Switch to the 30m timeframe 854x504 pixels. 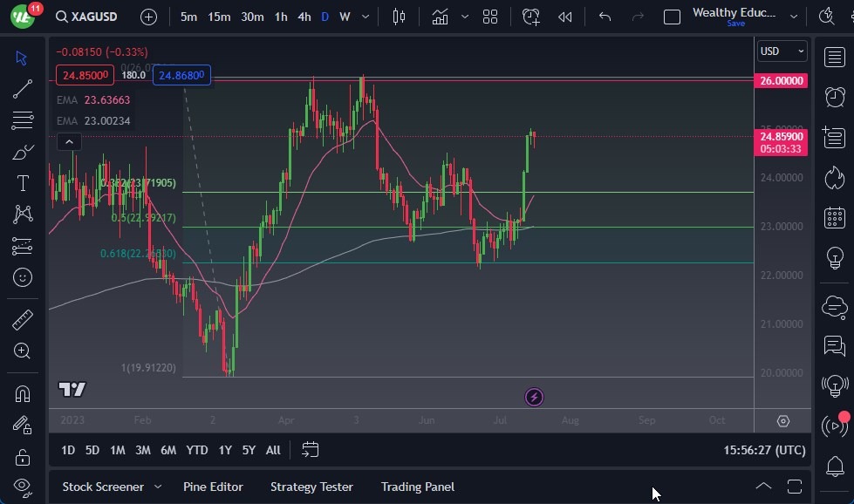point(252,17)
